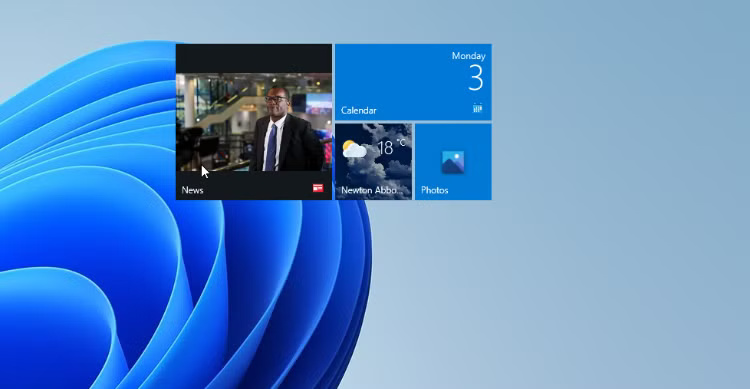Click the red News app icon

[x=318, y=188]
